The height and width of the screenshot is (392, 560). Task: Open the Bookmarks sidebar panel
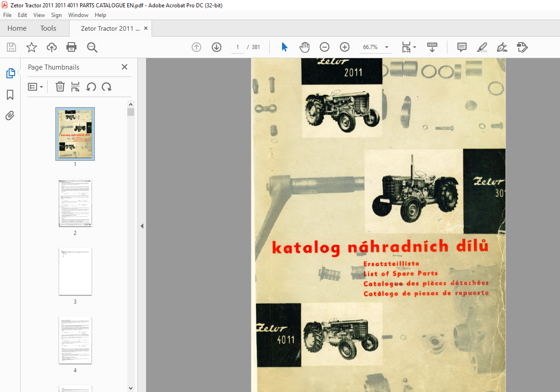[x=10, y=95]
